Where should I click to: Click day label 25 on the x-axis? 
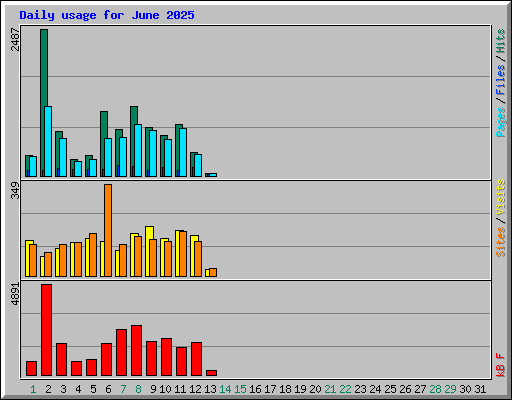(x=390, y=389)
